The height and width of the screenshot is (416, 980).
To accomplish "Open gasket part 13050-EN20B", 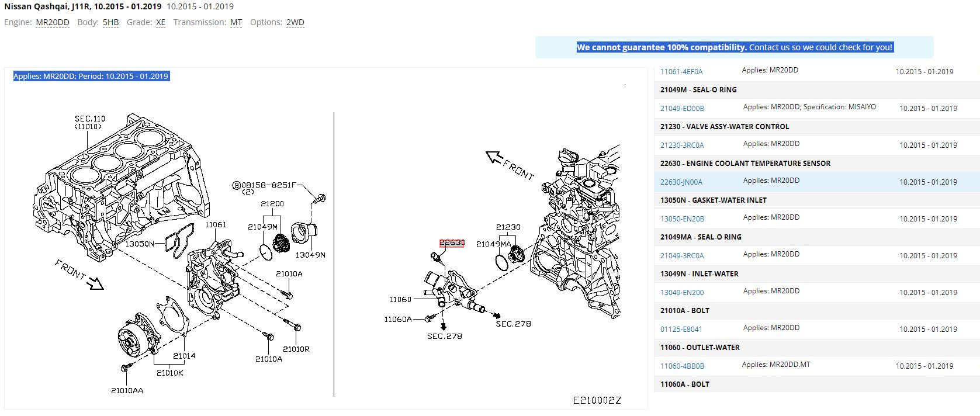I will pyautogui.click(x=682, y=219).
